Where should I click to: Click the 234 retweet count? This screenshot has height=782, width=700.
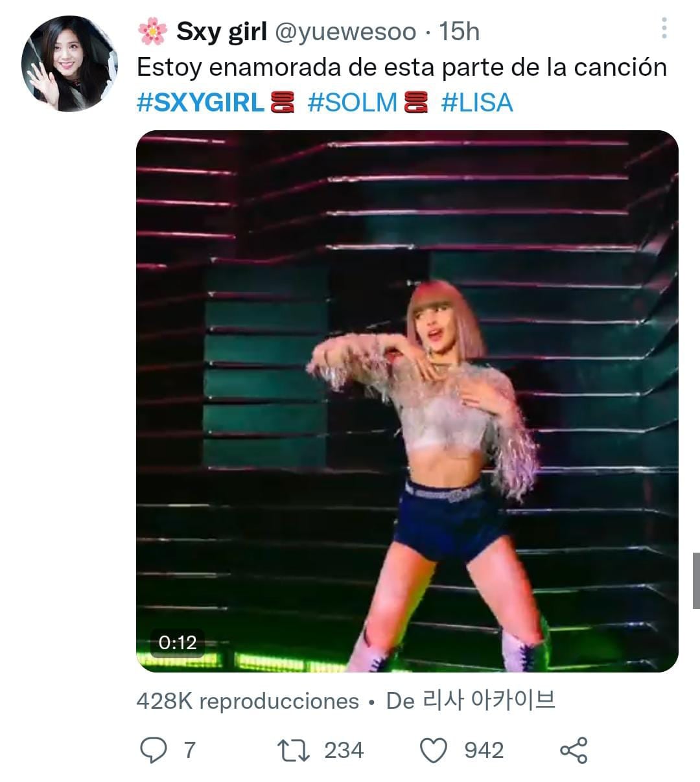coord(344,750)
